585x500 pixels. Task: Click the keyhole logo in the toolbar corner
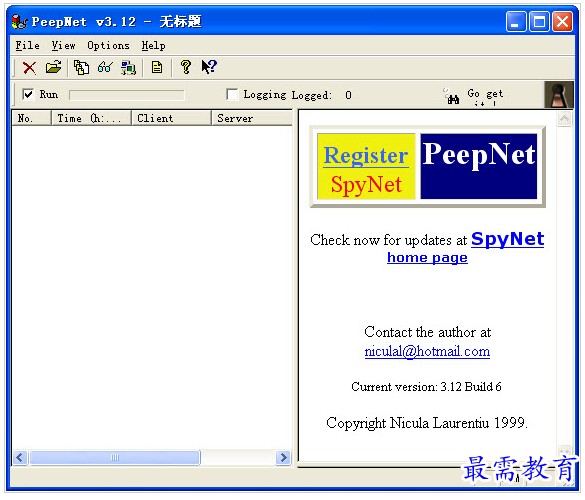[x=559, y=95]
